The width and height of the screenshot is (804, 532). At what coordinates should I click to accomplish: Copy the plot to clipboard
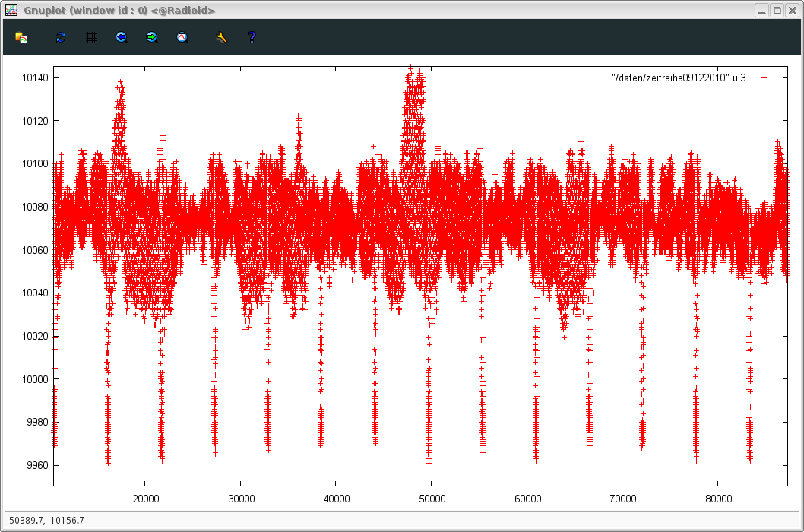click(x=21, y=37)
